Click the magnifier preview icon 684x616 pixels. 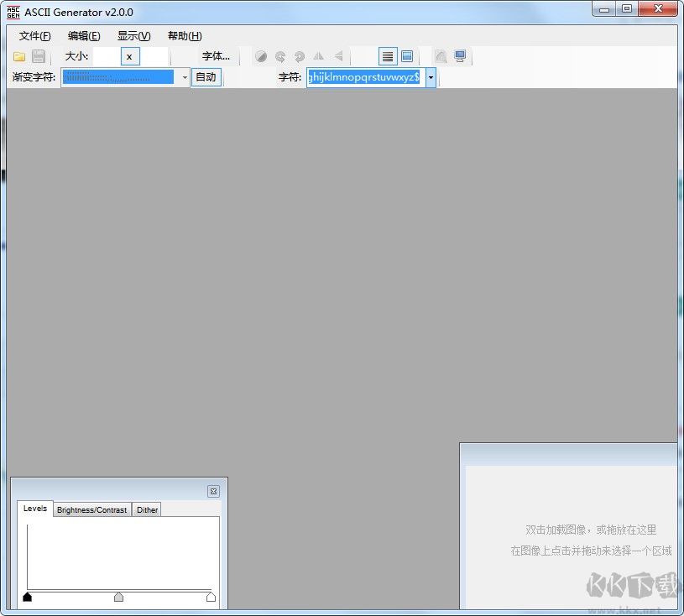pyautogui.click(x=441, y=57)
